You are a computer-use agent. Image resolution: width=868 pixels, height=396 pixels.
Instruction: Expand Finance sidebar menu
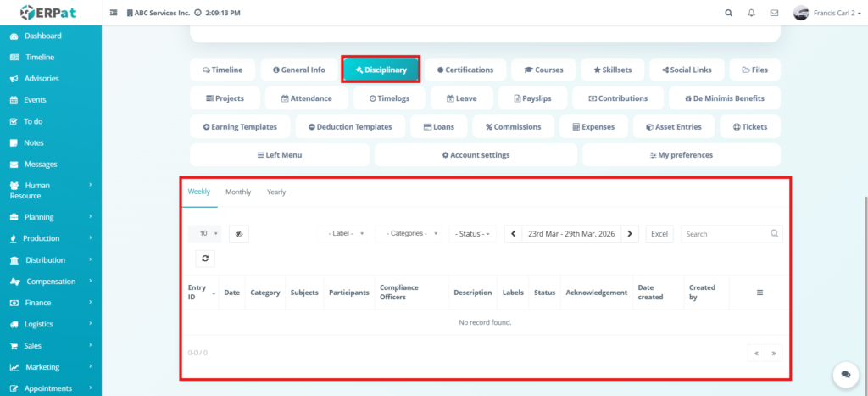pyautogui.click(x=50, y=303)
